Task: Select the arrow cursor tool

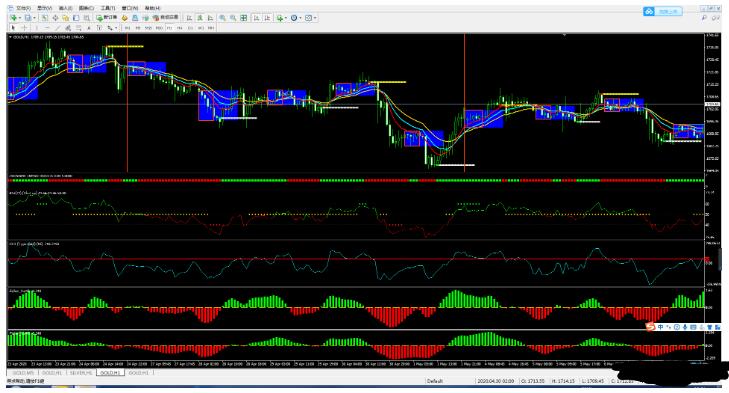Action: tap(13, 28)
